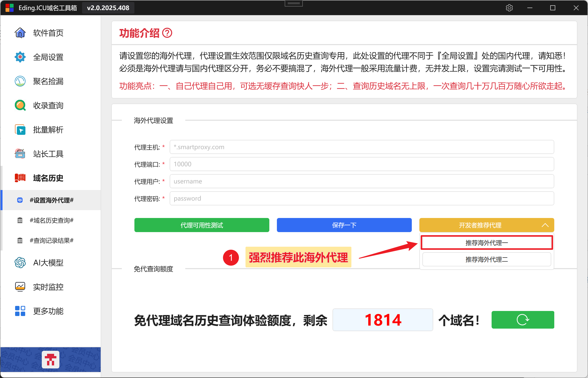Click the 域名历史 red barcode icon

click(x=20, y=178)
